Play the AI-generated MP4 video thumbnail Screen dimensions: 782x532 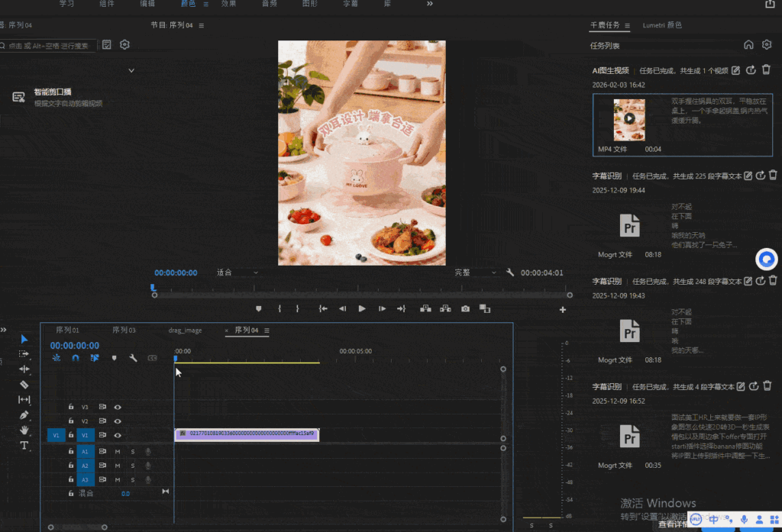click(x=629, y=119)
